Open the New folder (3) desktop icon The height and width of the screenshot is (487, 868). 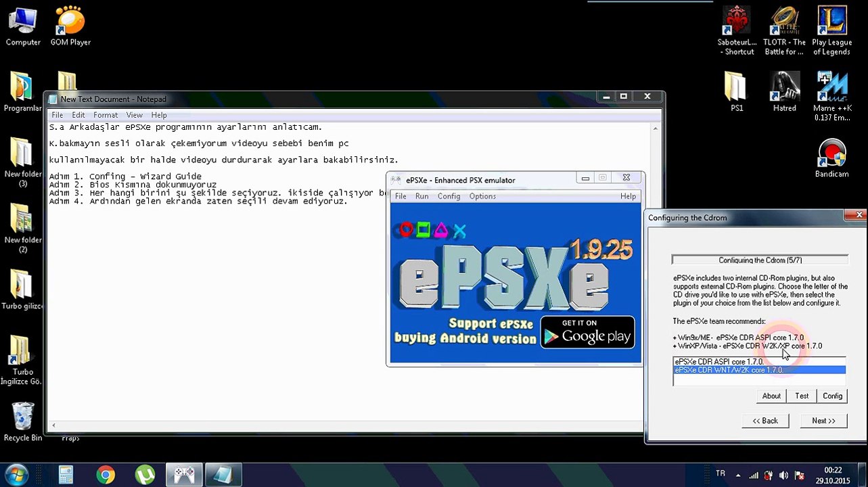(x=23, y=162)
